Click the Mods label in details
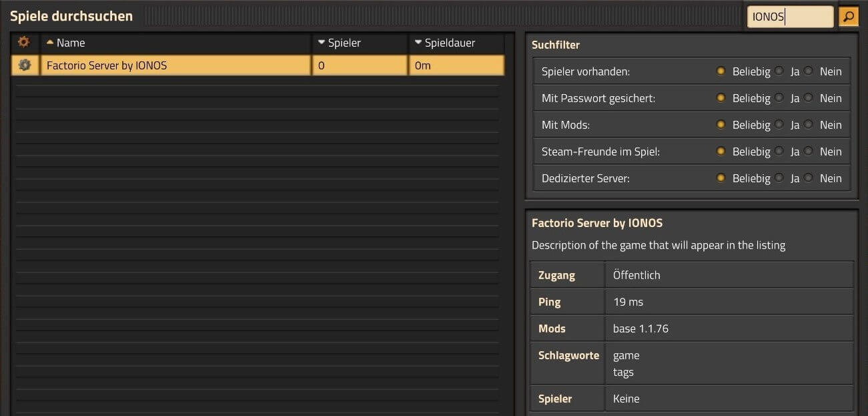868x416 pixels. click(x=552, y=329)
